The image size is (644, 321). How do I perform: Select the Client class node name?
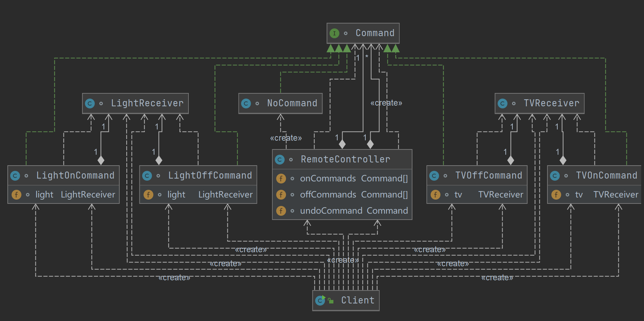tap(358, 300)
